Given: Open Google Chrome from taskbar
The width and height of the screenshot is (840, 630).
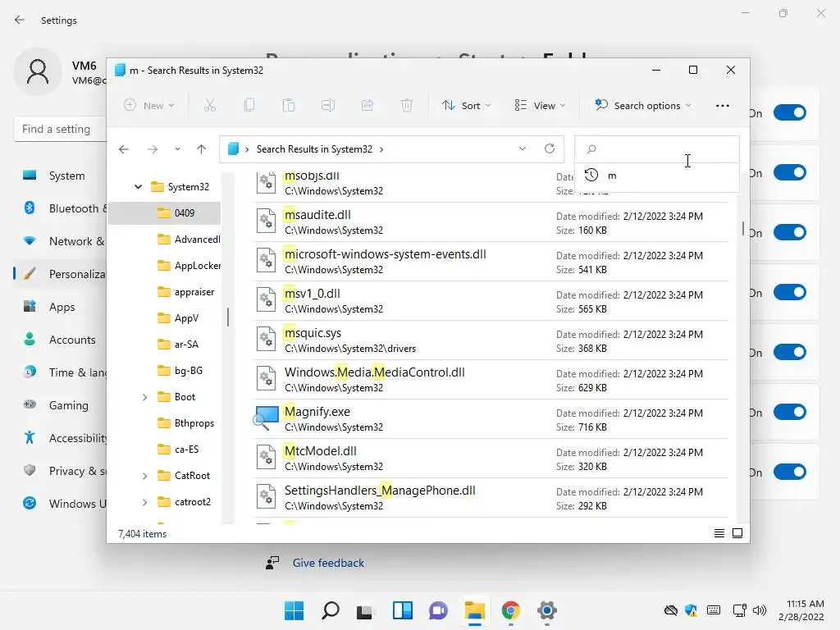Looking at the screenshot, I should pyautogui.click(x=510, y=610).
